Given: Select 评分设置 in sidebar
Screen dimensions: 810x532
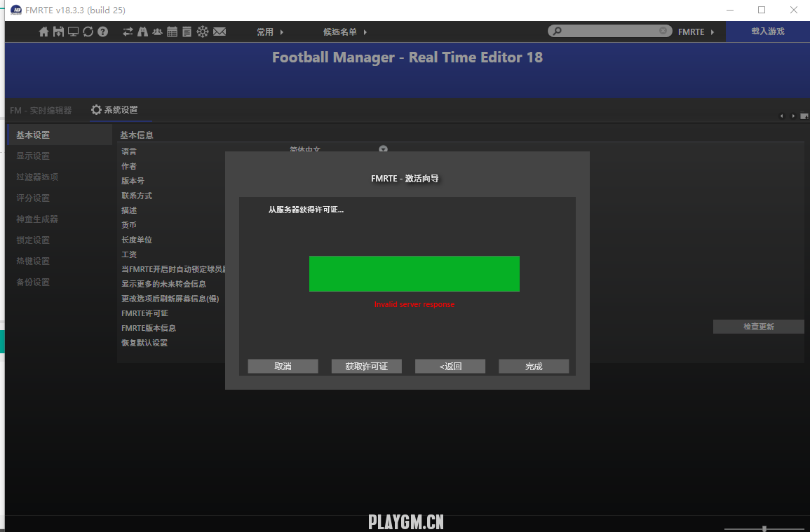Looking at the screenshot, I should [x=33, y=198].
